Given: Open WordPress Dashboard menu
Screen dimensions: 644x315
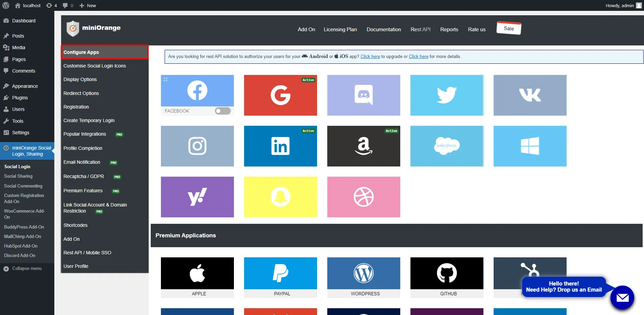Looking at the screenshot, I should [24, 21].
